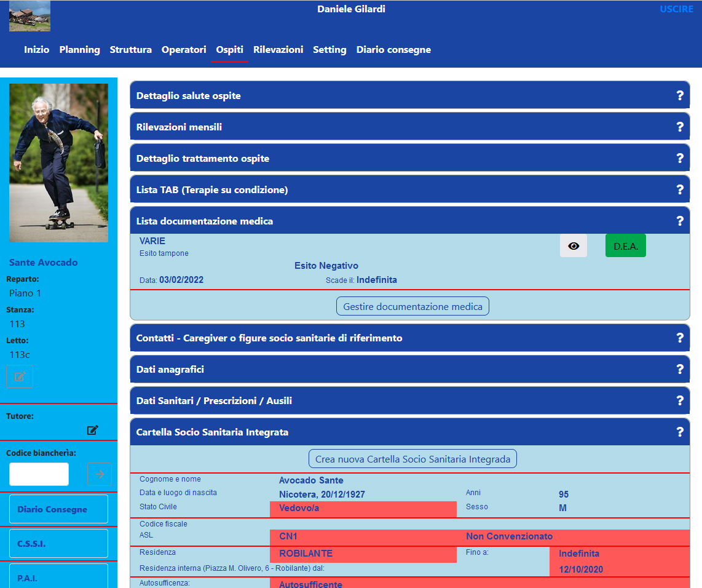Show help for Cartella Socio Sanitaria Integrata
This screenshot has width=702, height=588.
click(x=680, y=432)
